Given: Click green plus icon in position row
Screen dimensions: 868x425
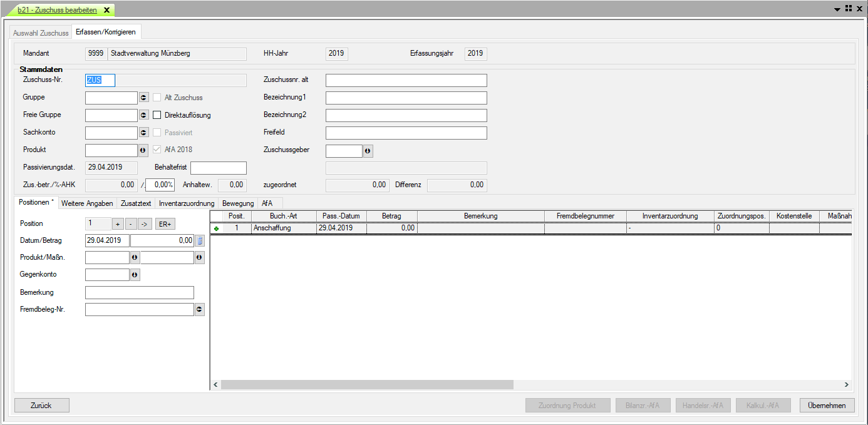Looking at the screenshot, I should coord(217,229).
